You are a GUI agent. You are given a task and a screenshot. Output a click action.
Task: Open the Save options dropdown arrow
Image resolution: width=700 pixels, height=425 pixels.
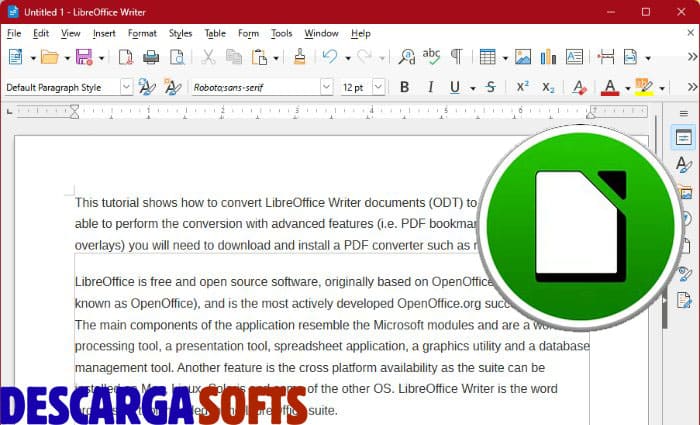pos(101,58)
